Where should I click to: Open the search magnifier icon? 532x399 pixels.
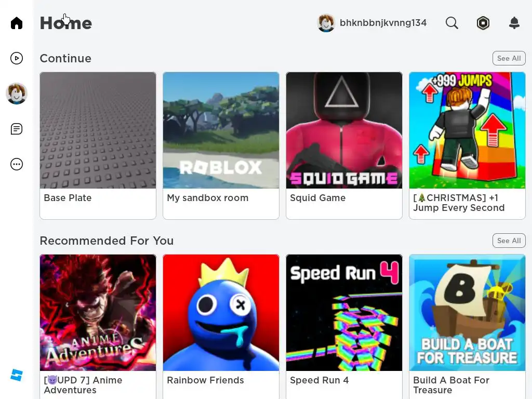coord(451,23)
